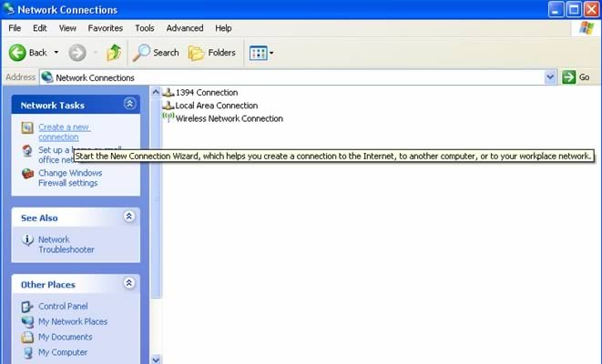Click the Network Troubleshooter info icon
This screenshot has width=602, height=364.
27,240
